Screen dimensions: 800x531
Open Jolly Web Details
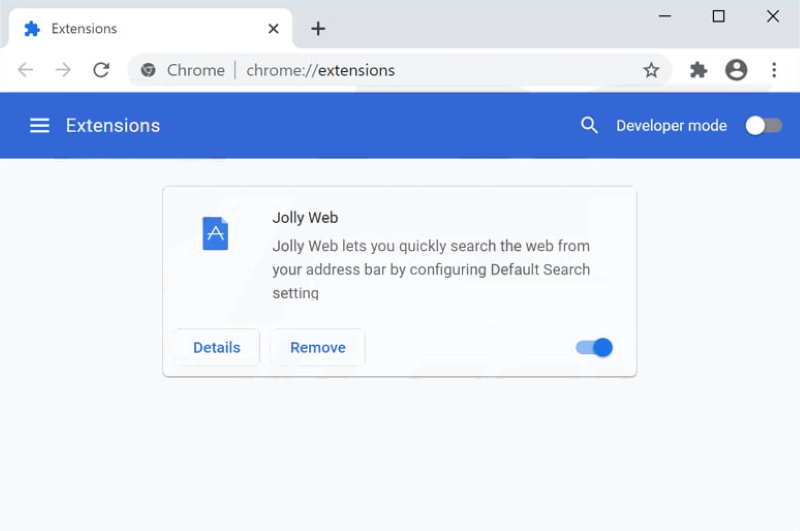point(216,347)
